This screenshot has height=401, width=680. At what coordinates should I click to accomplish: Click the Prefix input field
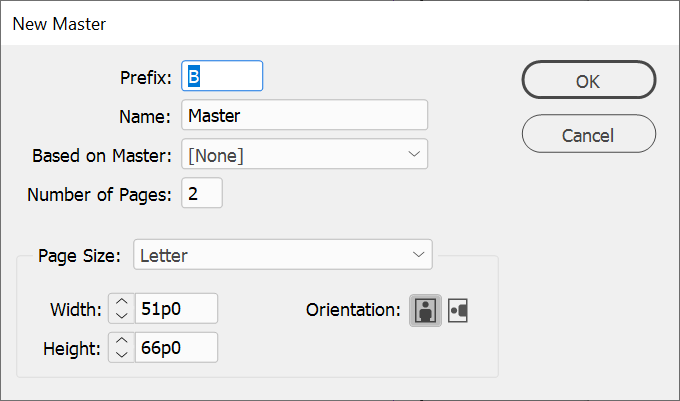222,76
